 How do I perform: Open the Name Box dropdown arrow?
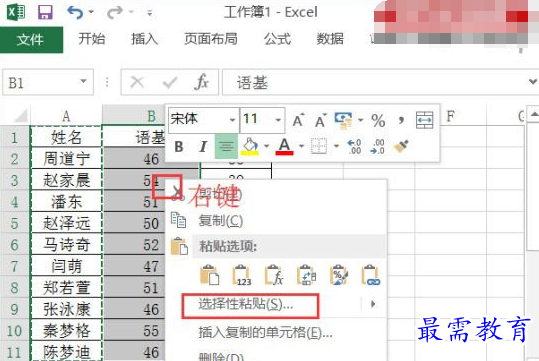click(x=83, y=81)
